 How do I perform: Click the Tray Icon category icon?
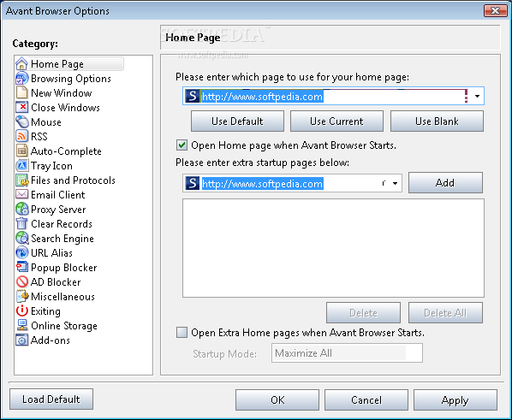(x=22, y=165)
